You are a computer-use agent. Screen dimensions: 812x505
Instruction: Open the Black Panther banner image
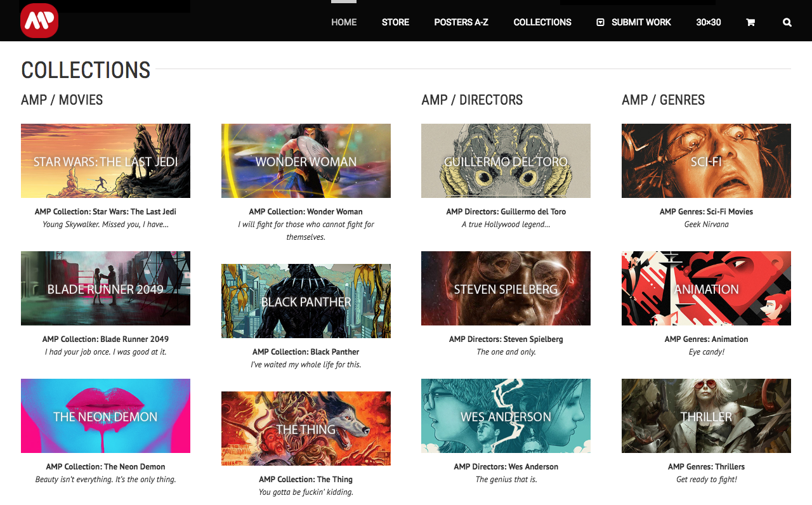(306, 301)
